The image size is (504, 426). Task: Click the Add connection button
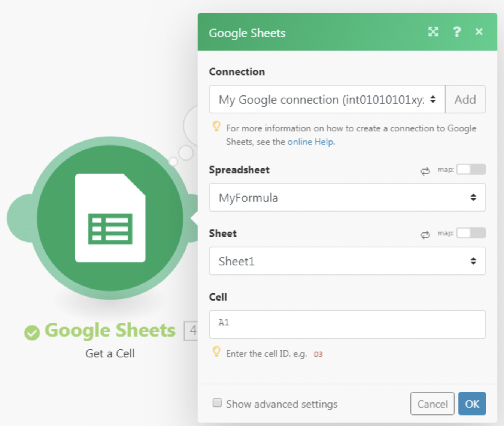[x=465, y=100]
